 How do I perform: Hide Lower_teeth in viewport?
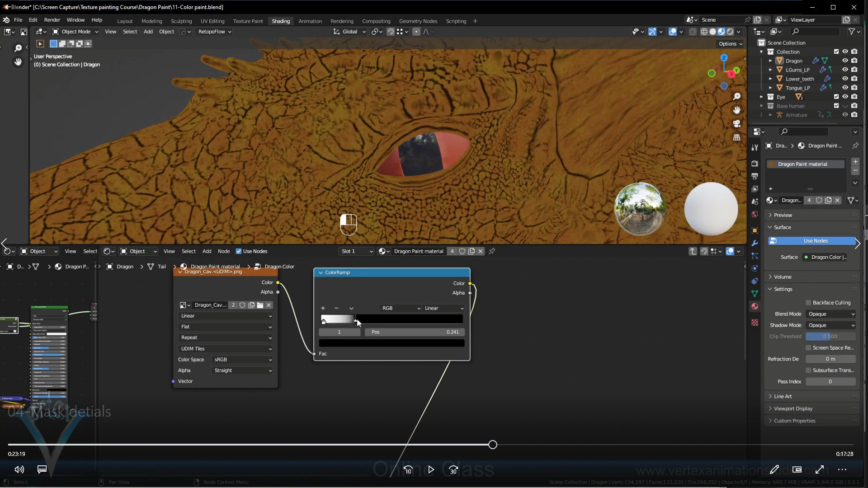coord(845,79)
